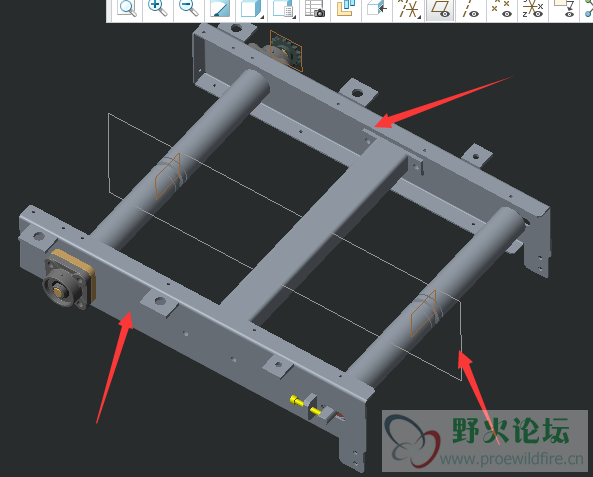The height and width of the screenshot is (477, 593).
Task: Toggle datum axis display visibility
Action: point(470,8)
